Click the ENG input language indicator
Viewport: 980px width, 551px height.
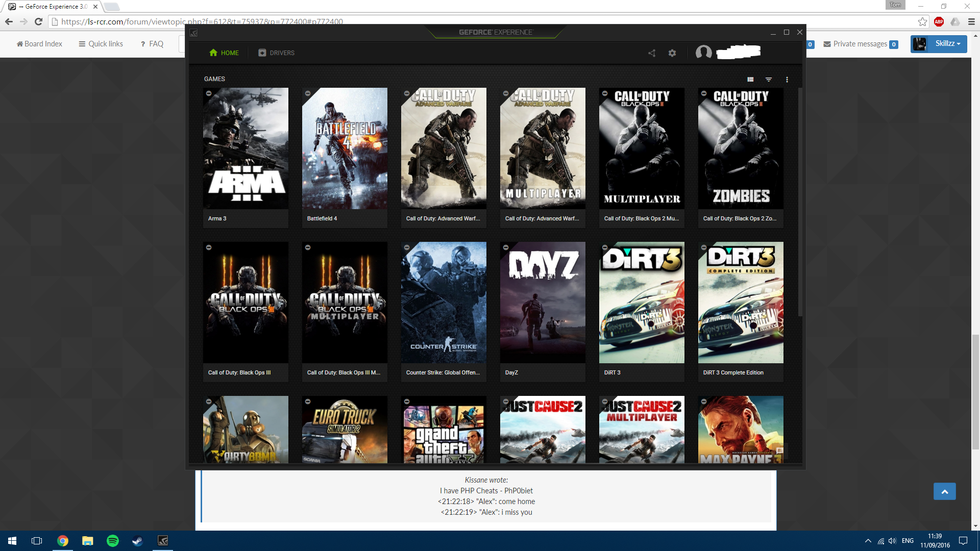pos(908,541)
